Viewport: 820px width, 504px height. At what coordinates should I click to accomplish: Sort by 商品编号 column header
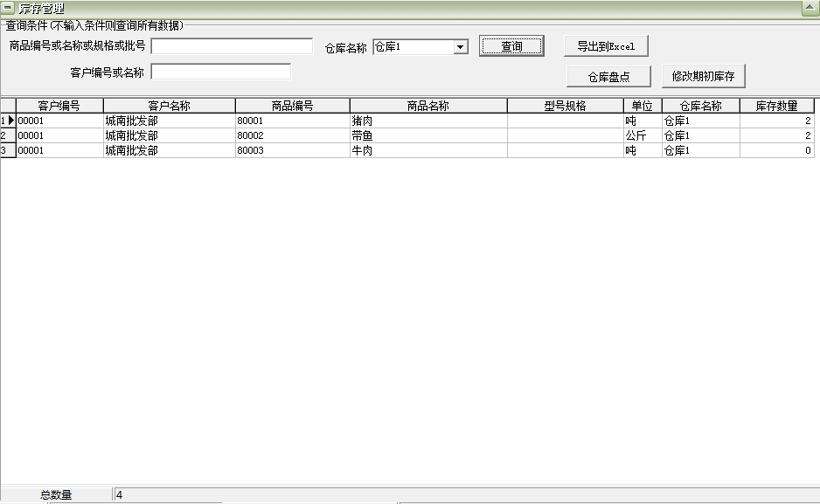pyautogui.click(x=293, y=106)
